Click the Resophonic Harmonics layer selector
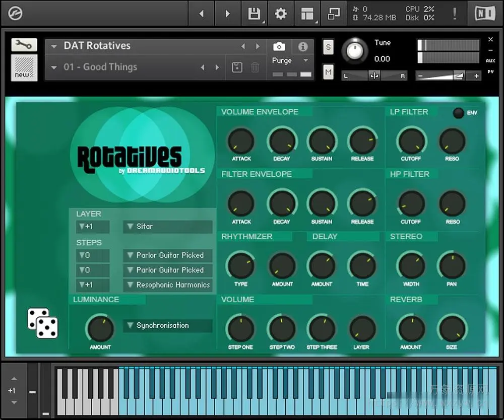 point(167,285)
